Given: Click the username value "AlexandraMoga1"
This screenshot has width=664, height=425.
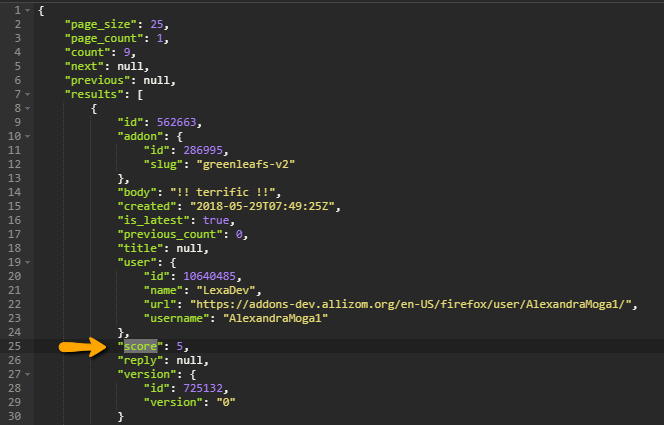Looking at the screenshot, I should tap(275, 318).
